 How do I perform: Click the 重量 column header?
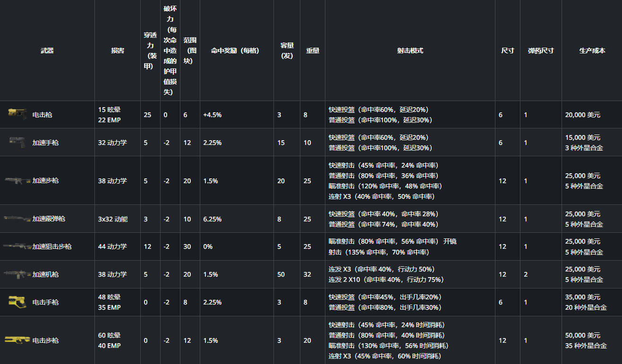tap(313, 51)
